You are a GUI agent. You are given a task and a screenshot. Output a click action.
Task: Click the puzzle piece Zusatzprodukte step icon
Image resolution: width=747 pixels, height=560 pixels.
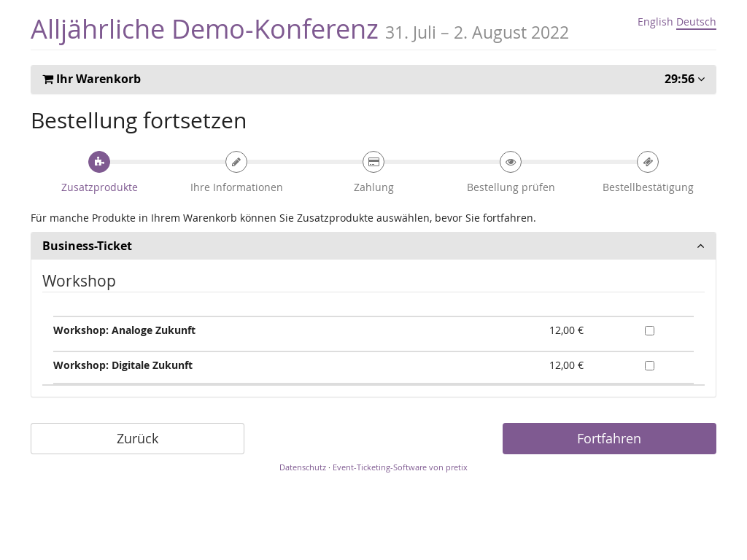click(x=99, y=162)
